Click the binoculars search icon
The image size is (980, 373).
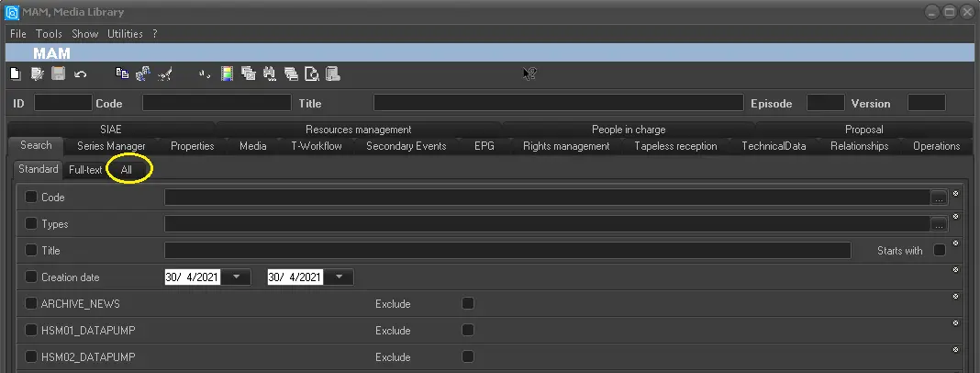coord(269,73)
